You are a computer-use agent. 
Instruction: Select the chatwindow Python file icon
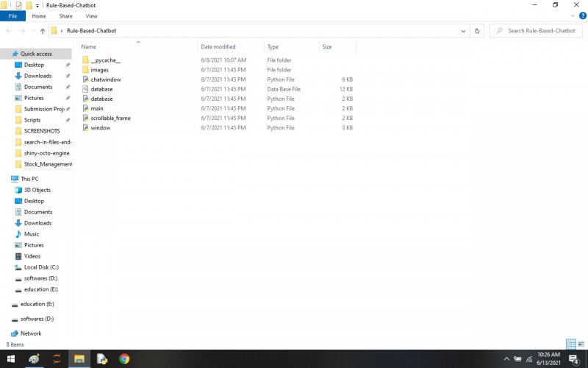point(85,79)
